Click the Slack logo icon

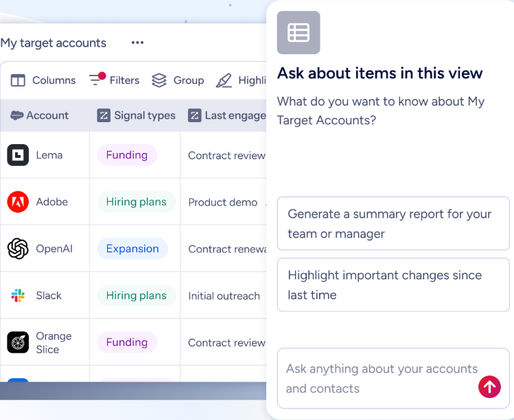click(18, 295)
